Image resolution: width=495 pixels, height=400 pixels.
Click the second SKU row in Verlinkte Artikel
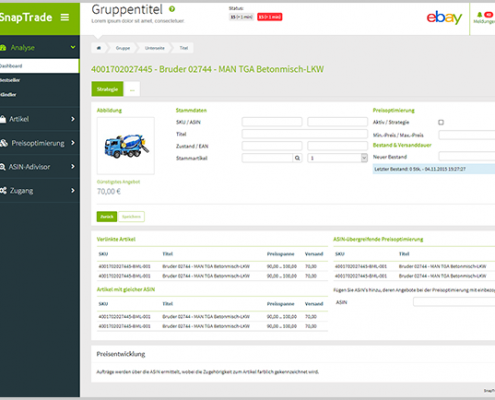coord(212,276)
